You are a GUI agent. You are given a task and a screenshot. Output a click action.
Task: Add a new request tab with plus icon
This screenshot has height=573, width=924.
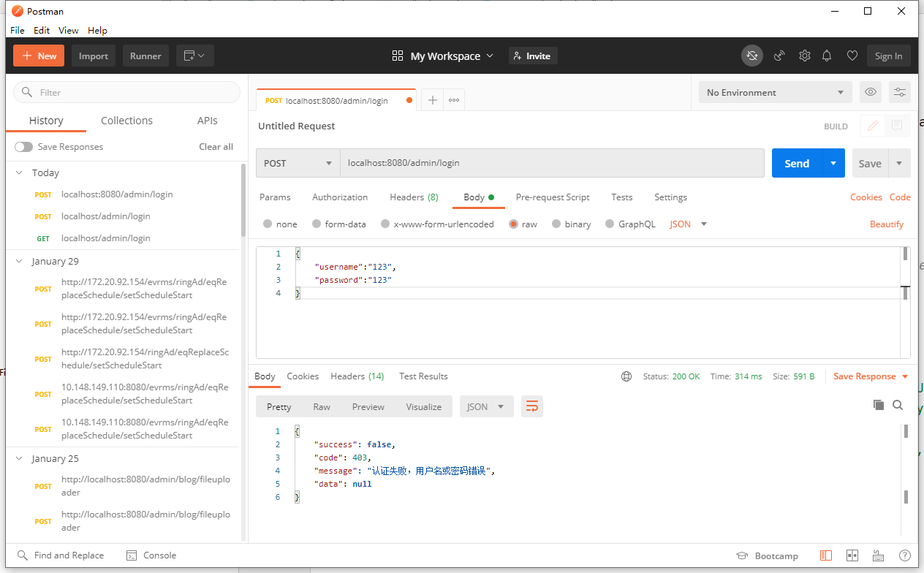point(433,100)
